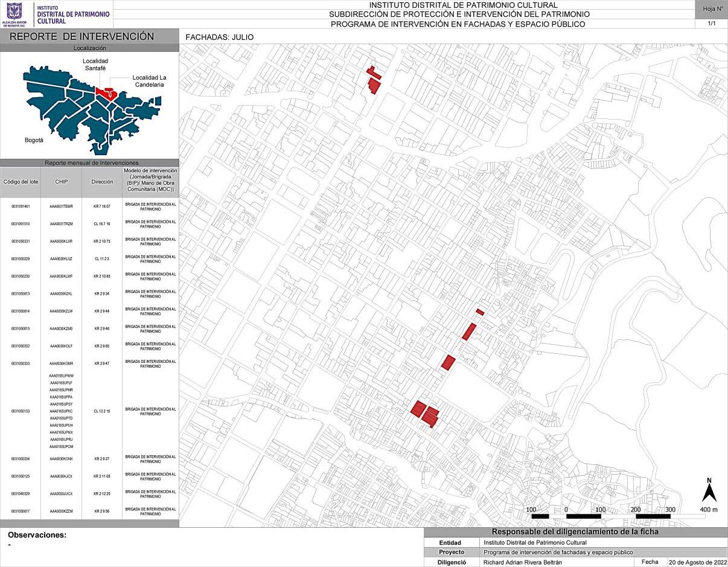Click lot code 0031050333
This screenshot has width=728, height=567.
pos(21,364)
